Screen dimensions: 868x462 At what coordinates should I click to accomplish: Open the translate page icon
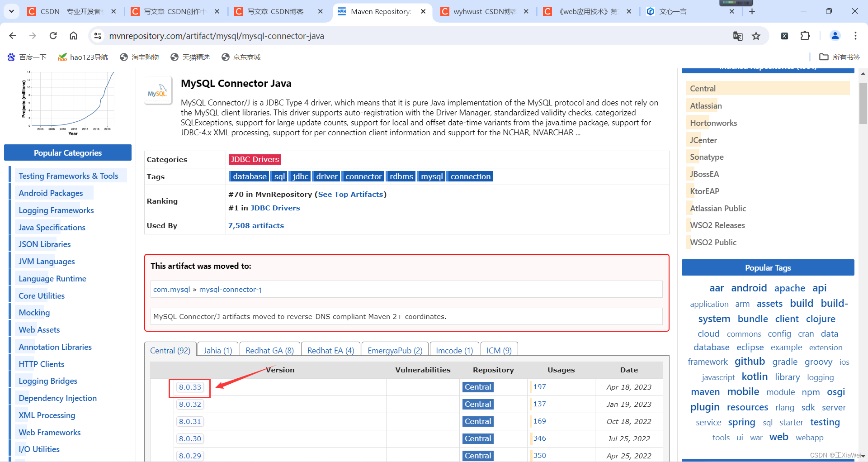738,36
